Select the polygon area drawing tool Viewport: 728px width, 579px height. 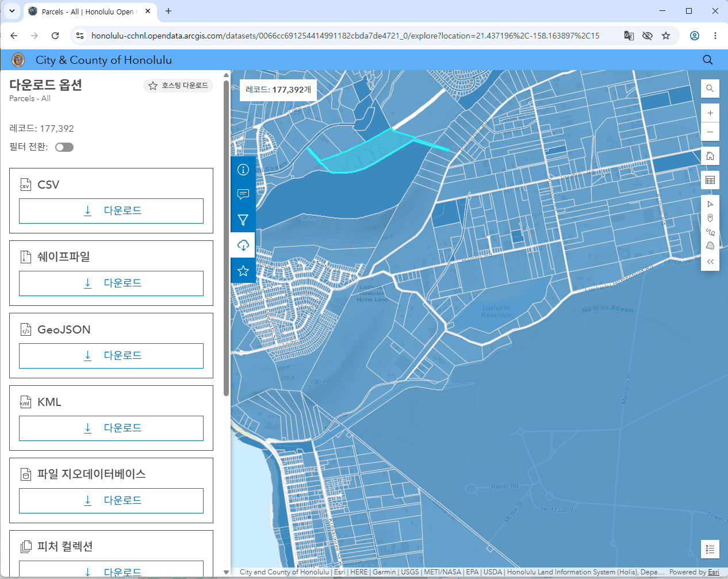click(710, 246)
